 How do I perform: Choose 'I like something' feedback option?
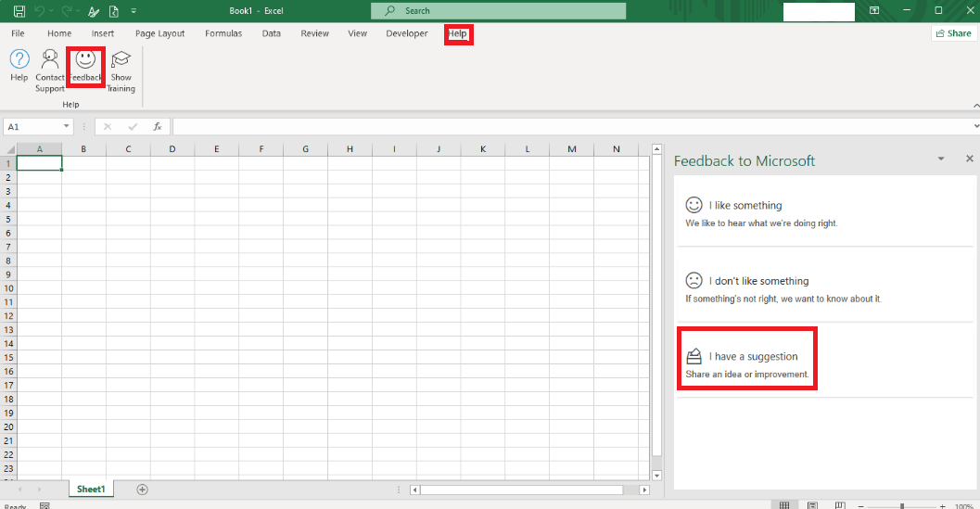pos(825,212)
